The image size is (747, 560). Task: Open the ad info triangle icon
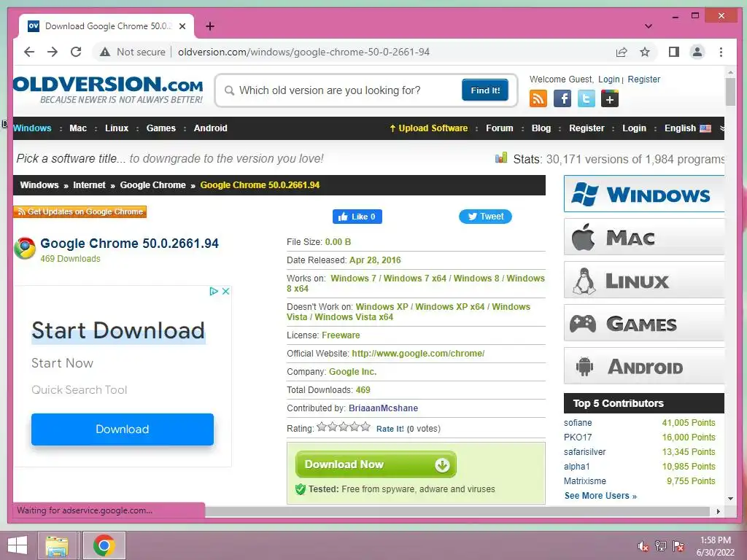click(x=214, y=291)
